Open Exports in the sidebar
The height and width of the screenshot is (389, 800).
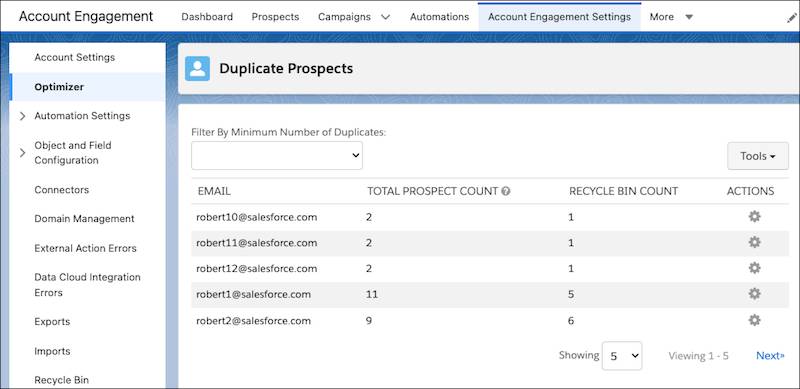(52, 322)
